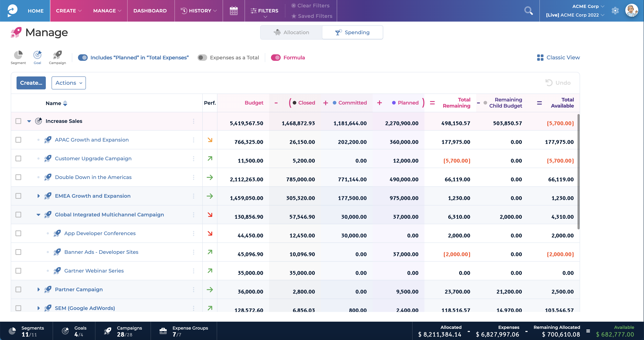Open the HISTORY menu
644x340 pixels.
(x=199, y=11)
